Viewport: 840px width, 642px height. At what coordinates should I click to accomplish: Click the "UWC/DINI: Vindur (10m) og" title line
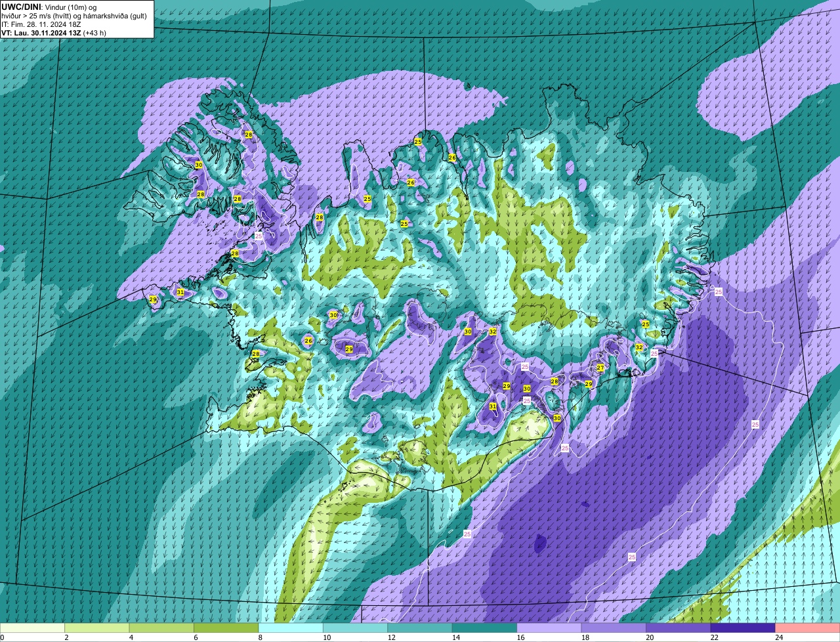tap(50, 7)
